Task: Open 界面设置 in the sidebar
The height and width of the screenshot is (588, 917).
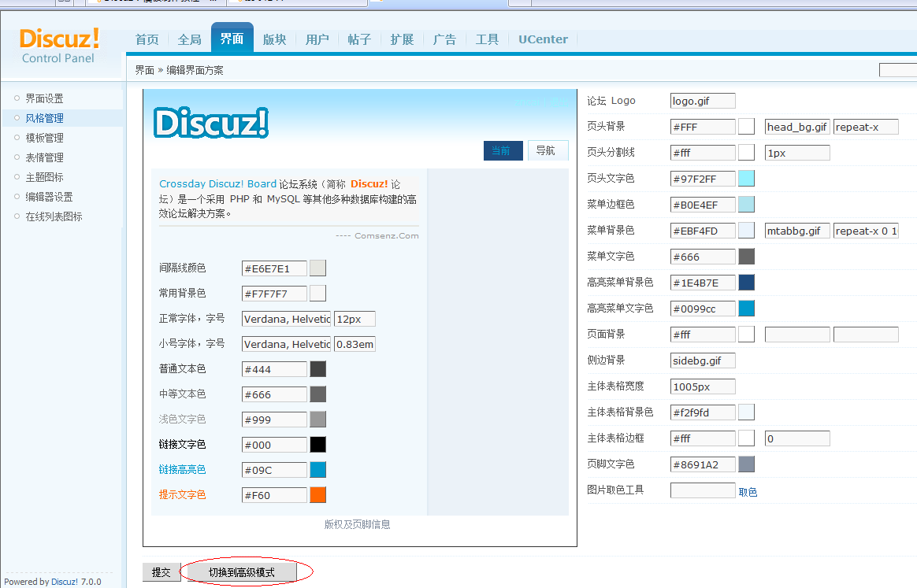Action: click(x=44, y=98)
